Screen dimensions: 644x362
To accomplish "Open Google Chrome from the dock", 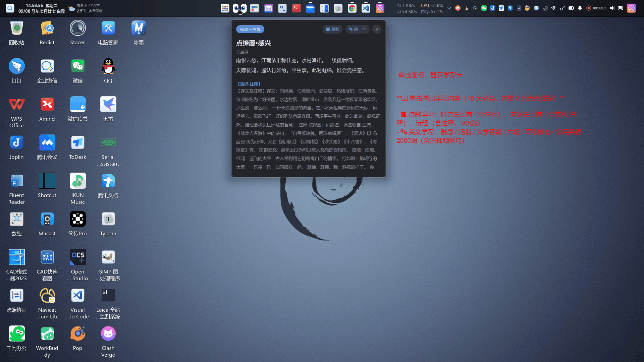I will click(352, 8).
